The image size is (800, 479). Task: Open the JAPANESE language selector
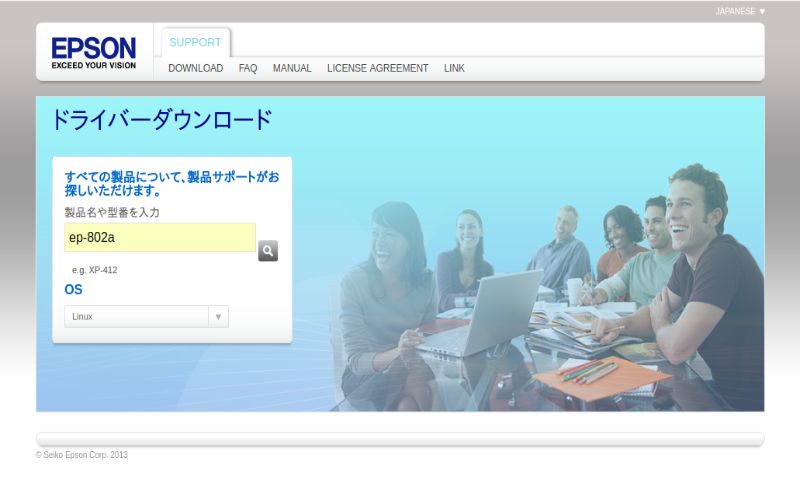tap(740, 11)
